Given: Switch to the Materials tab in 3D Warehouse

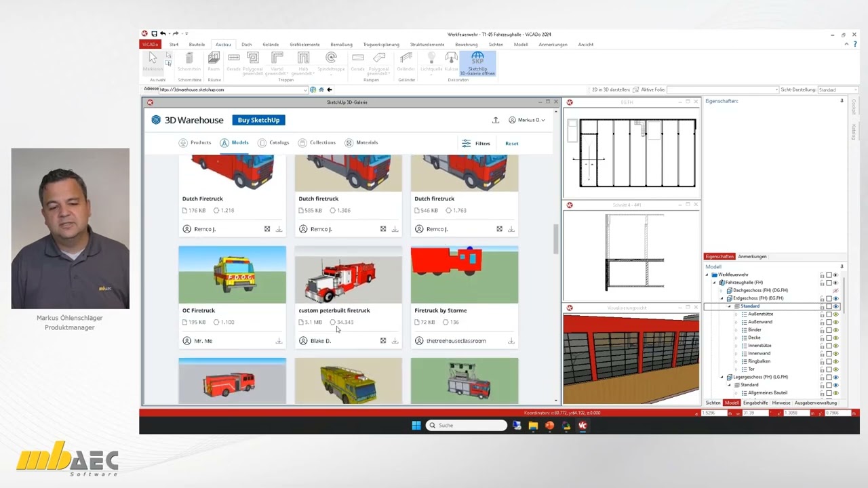Looking at the screenshot, I should 361,143.
